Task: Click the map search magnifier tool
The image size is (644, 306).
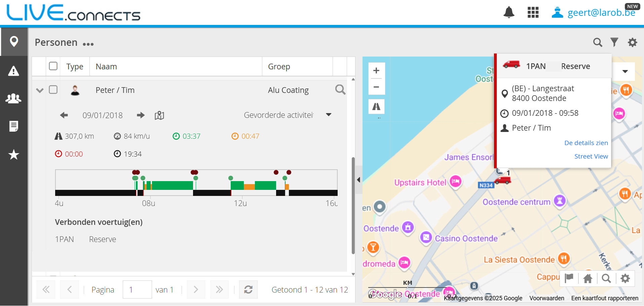Action: tap(606, 278)
